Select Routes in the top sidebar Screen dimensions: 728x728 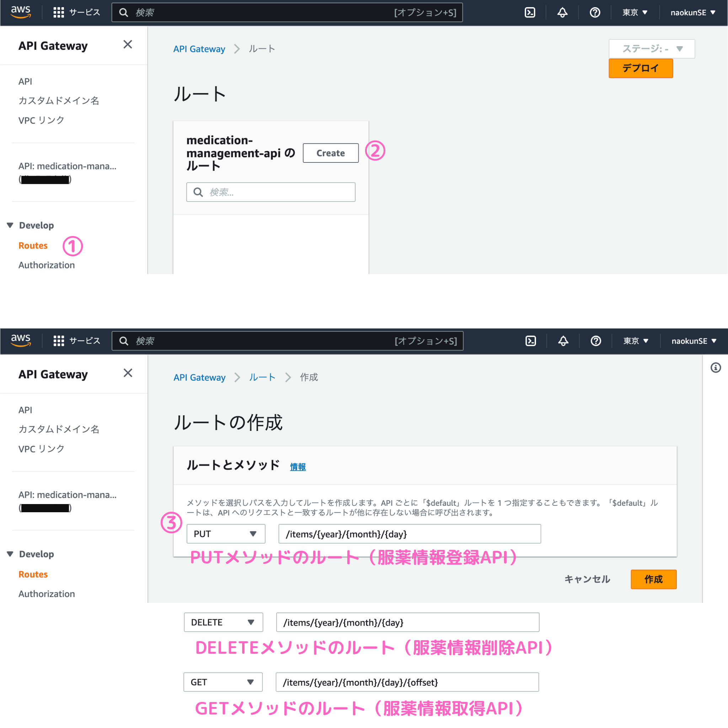pyautogui.click(x=33, y=245)
